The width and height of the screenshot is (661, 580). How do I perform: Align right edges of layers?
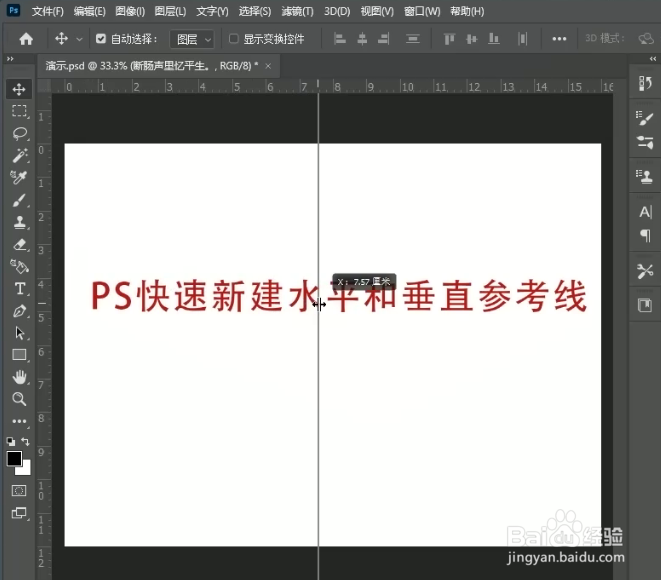point(384,39)
